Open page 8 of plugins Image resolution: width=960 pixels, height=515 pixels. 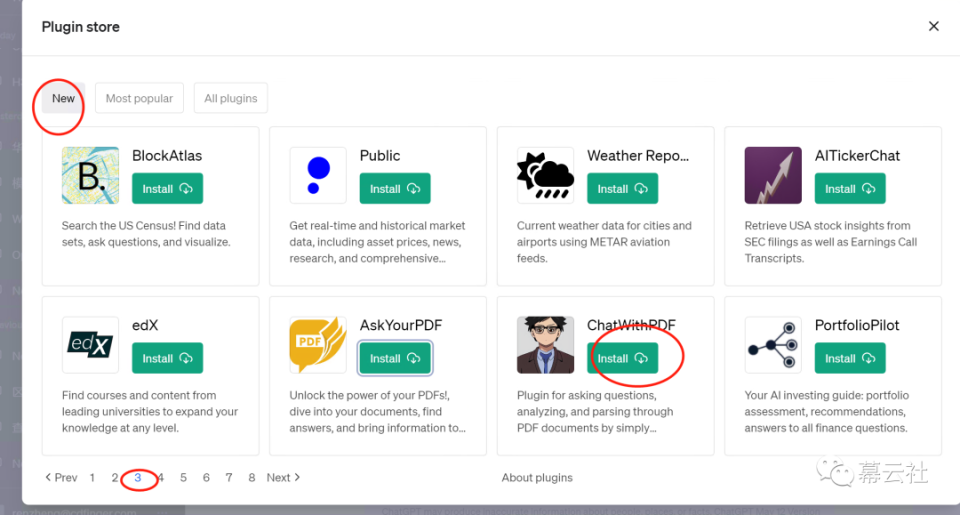tap(252, 477)
